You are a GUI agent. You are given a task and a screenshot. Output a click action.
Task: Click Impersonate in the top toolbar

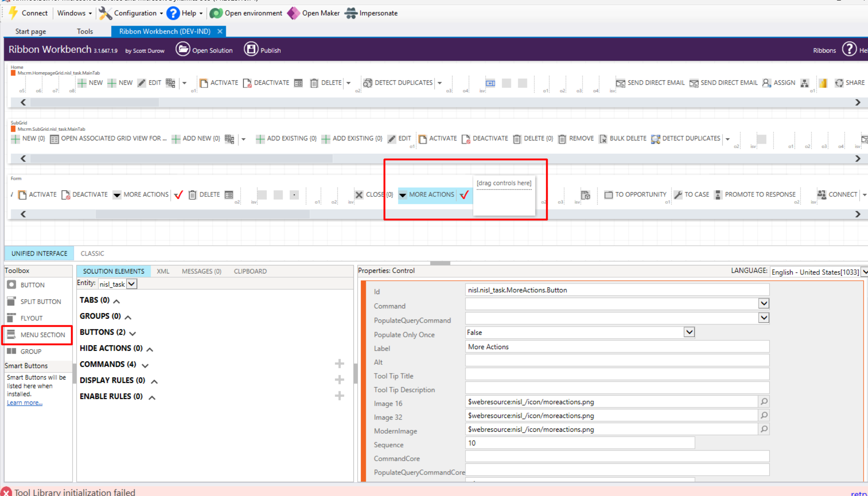tap(371, 13)
